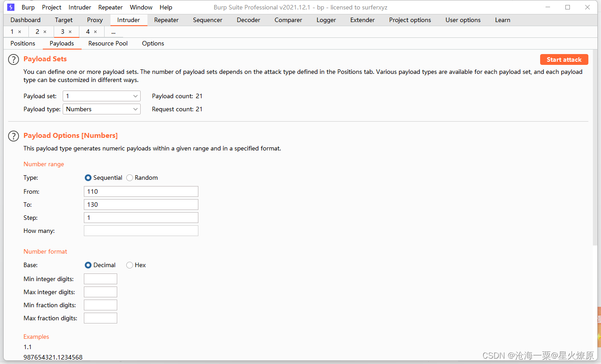Open the Project options tab

[x=410, y=20]
